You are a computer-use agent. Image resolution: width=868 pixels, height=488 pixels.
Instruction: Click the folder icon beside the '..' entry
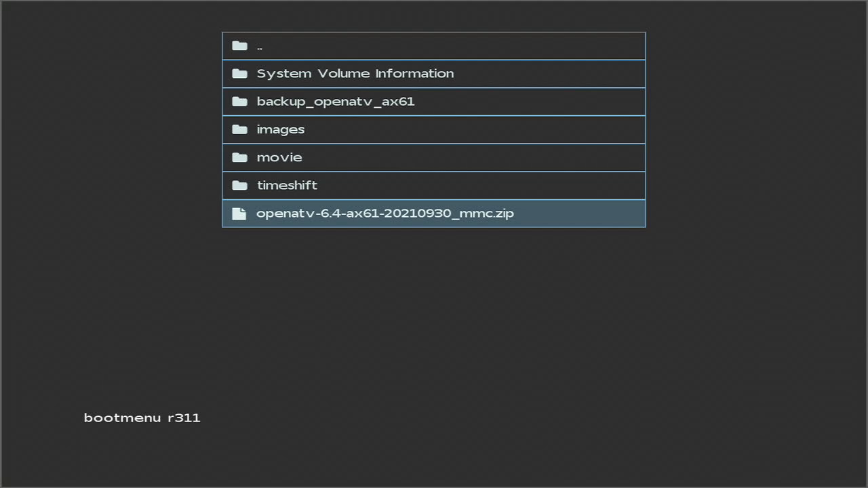[x=239, y=46]
